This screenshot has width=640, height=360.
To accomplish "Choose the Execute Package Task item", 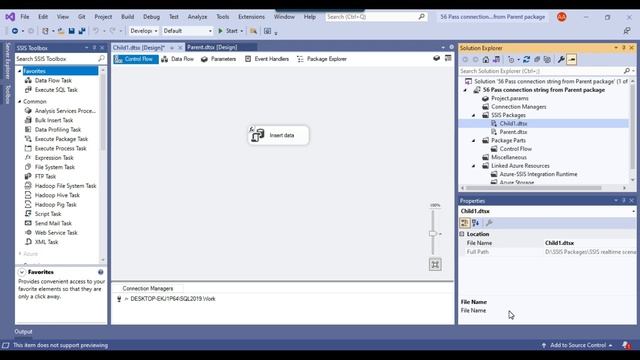I will coord(61,139).
